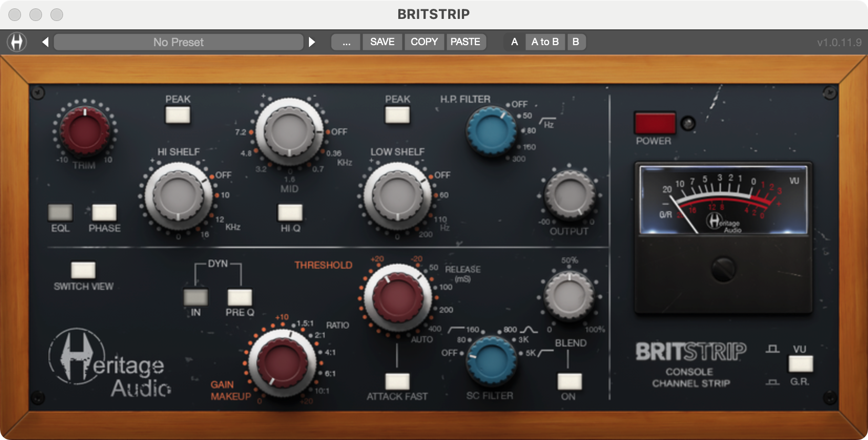Click the high-pass filter curve icon near Hz
868x440 pixels.
[x=547, y=121]
